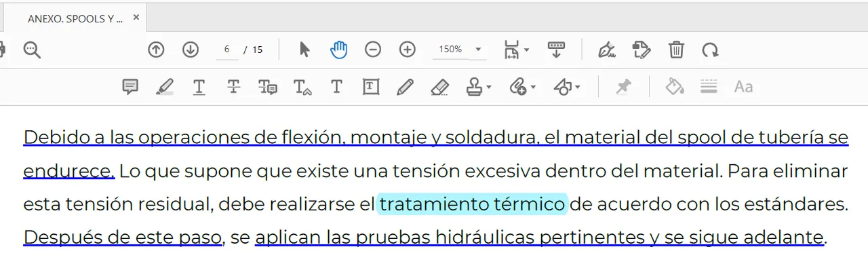Go to previous page arrow
The height and width of the screenshot is (264, 868).
[157, 50]
